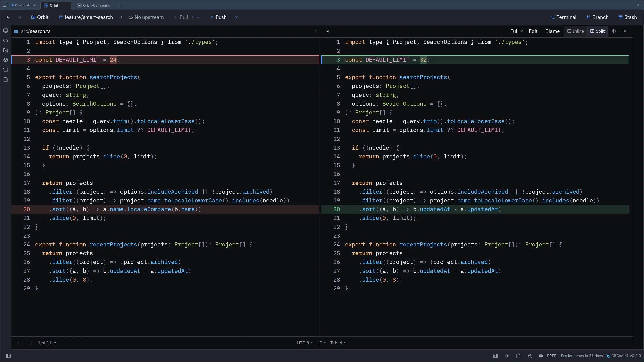Jump to previous change with up arrow
This screenshot has width=644, height=362.
click(316, 31)
